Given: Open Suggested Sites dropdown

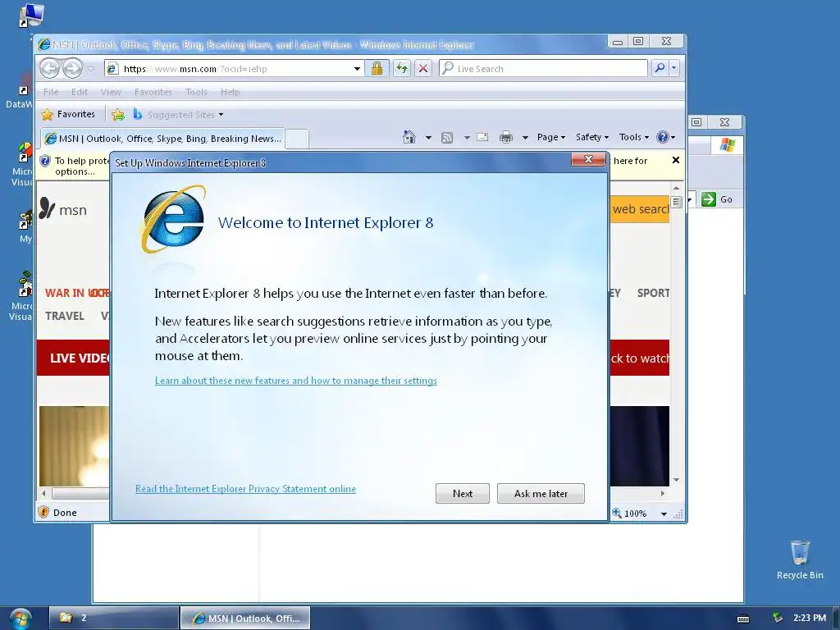Looking at the screenshot, I should pos(178,115).
